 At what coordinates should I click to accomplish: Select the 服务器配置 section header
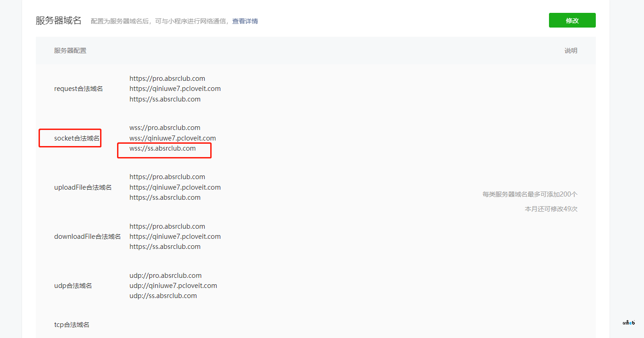coord(70,51)
